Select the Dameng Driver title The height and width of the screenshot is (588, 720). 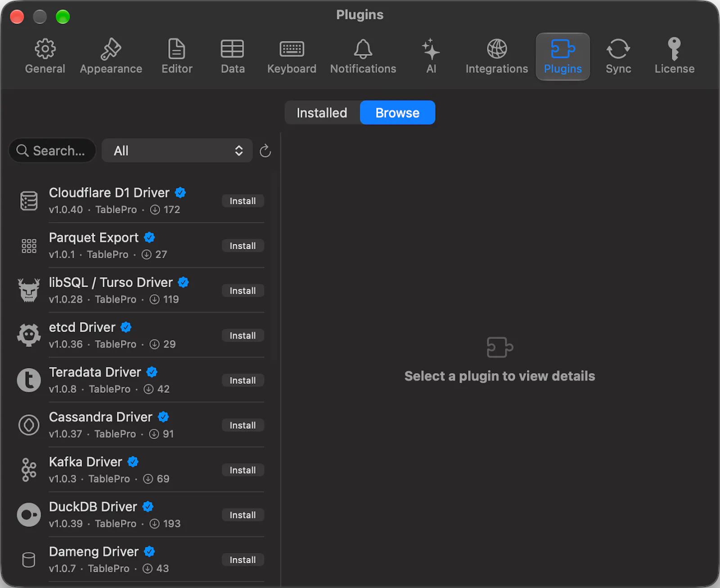tap(94, 552)
